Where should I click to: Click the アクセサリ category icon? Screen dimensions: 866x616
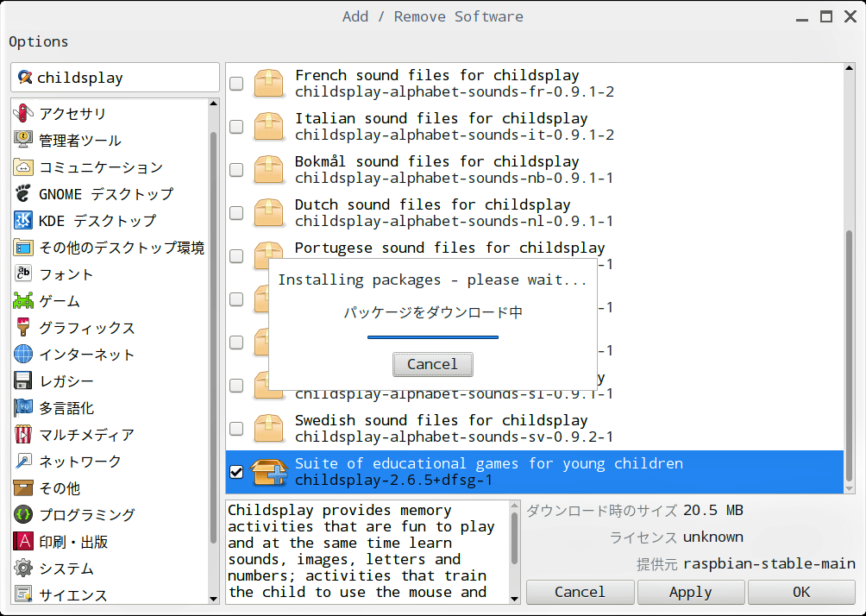(23, 113)
